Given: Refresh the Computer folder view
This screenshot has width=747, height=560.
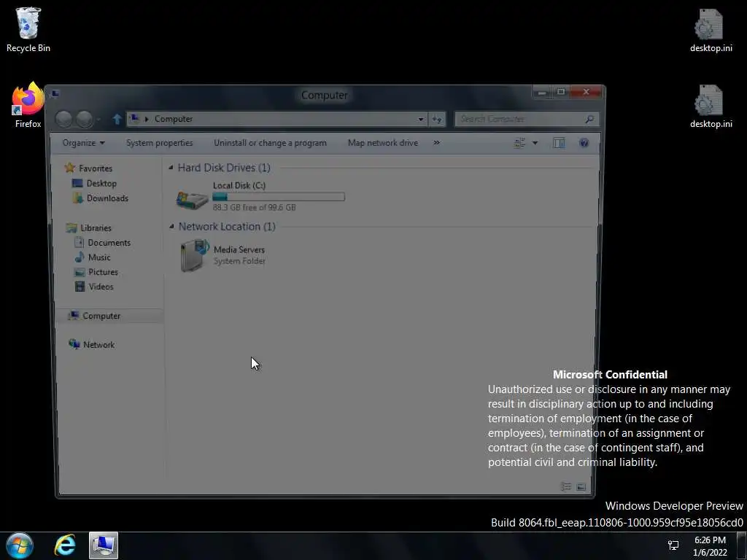Looking at the screenshot, I should pos(437,119).
